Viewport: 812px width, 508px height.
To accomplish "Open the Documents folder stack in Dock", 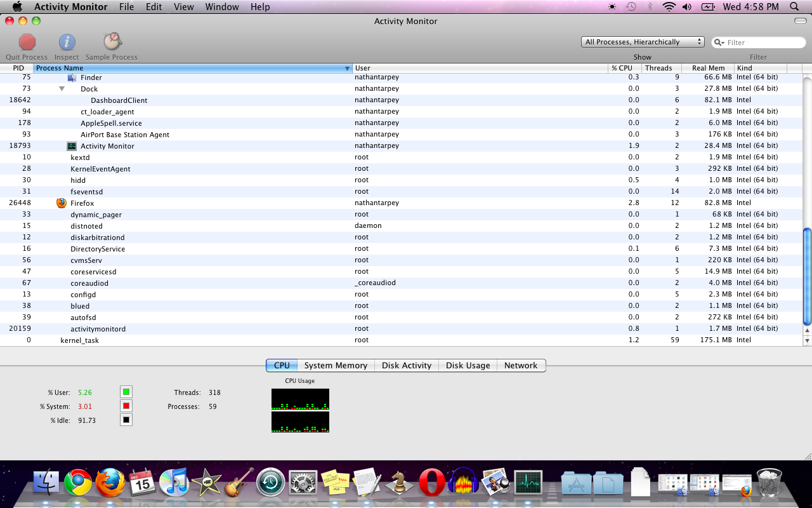I will pyautogui.click(x=608, y=484).
